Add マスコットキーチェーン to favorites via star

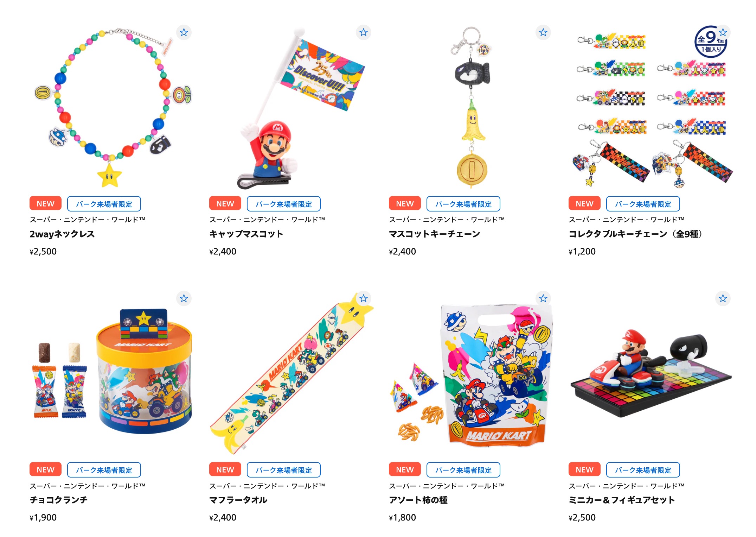(543, 32)
